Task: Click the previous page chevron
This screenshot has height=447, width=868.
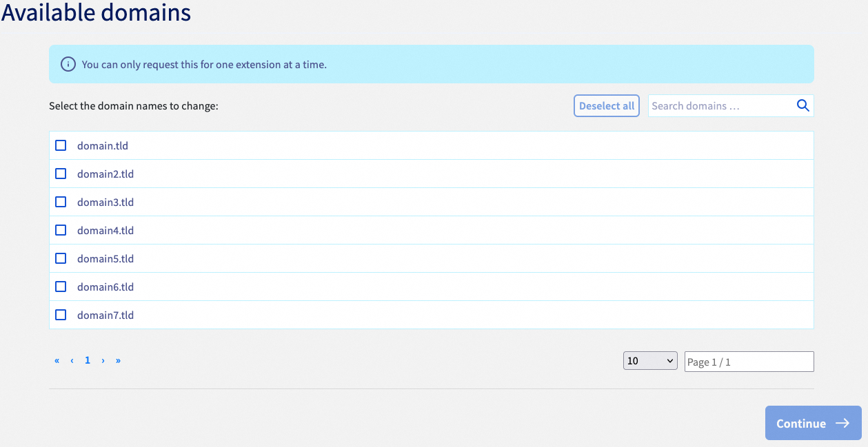Action: click(x=72, y=360)
